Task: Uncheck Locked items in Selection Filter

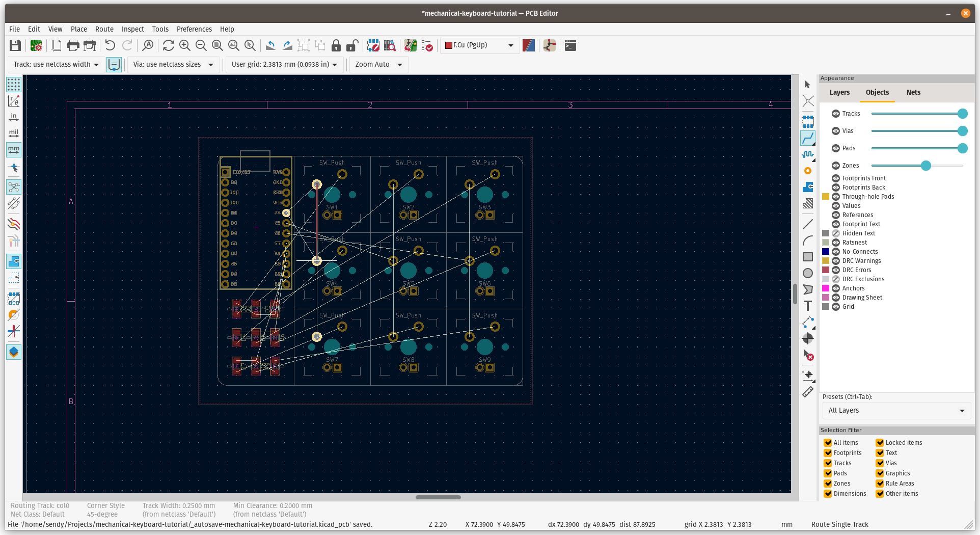Action: [x=880, y=442]
